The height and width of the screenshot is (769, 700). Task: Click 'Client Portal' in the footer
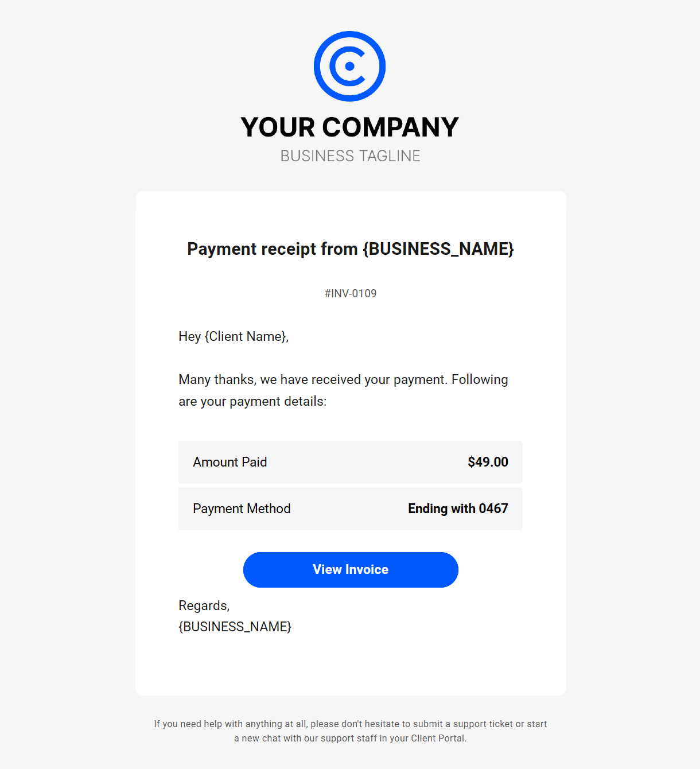tap(437, 739)
